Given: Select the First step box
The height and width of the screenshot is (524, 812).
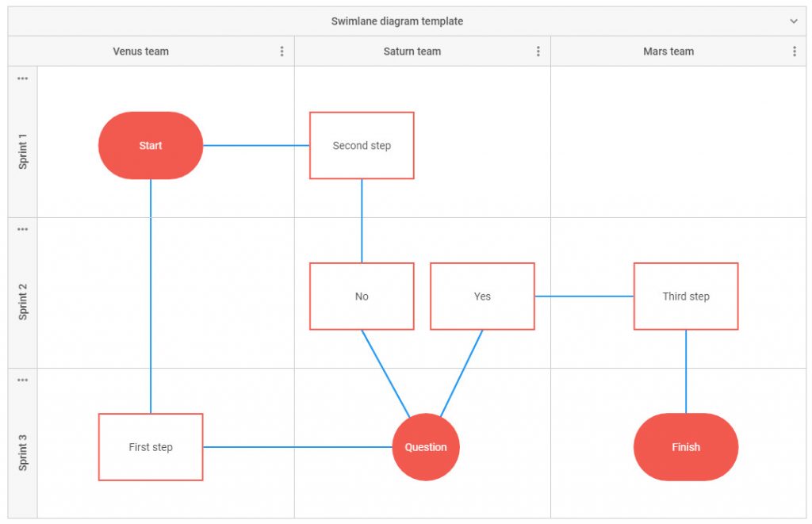Looking at the screenshot, I should pyautogui.click(x=151, y=447).
